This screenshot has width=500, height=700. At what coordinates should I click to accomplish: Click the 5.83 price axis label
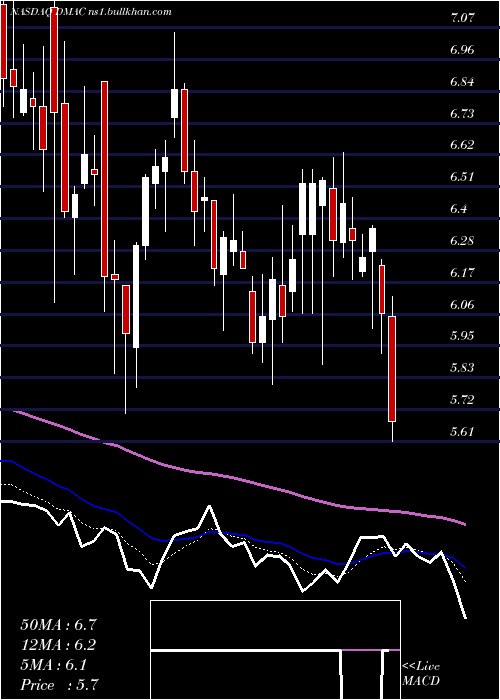[461, 368]
